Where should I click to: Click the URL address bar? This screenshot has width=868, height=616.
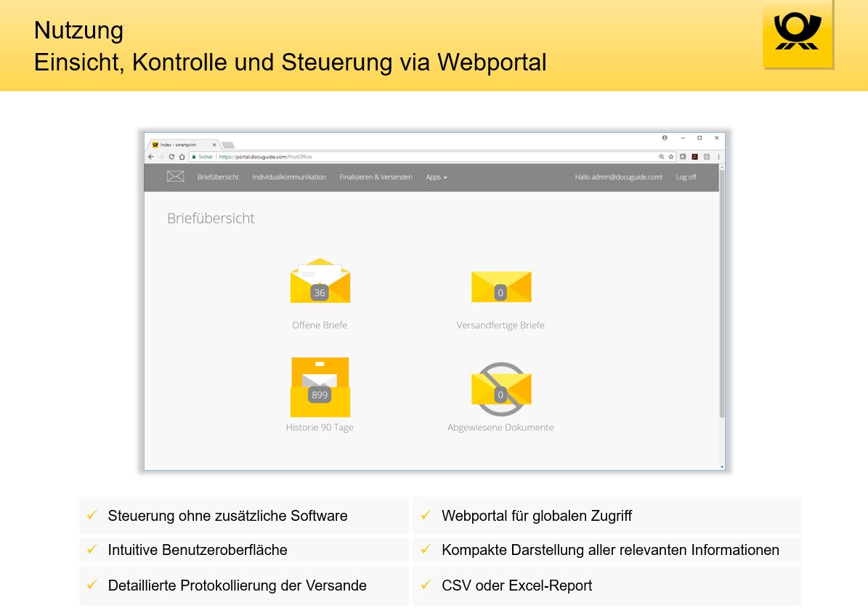point(436,157)
